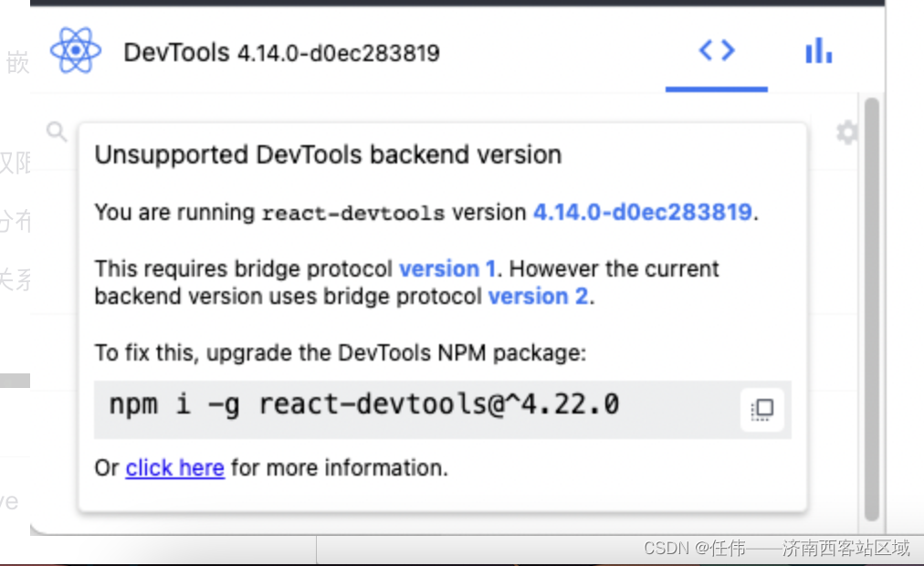Switch to the Components tab
Viewport: 924px width, 566px height.
[717, 51]
